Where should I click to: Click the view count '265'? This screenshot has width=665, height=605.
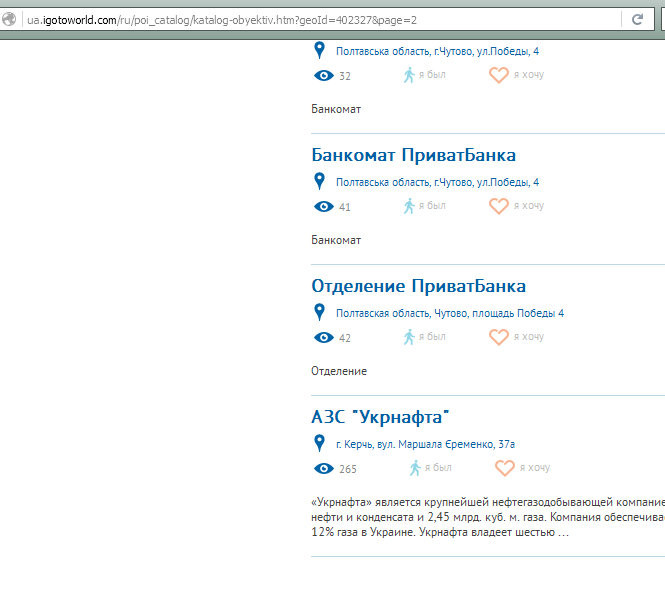(348, 469)
